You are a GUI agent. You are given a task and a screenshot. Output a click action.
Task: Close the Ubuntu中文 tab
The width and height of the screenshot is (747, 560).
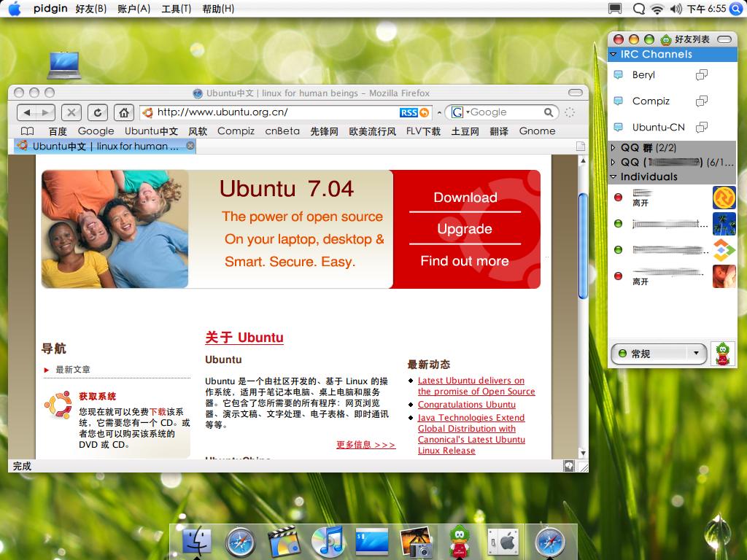[190, 146]
